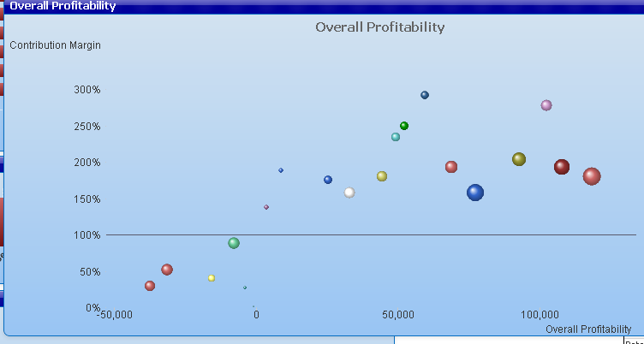
Task: Select the tiny magenta diamond near 140%
Action: [266, 207]
